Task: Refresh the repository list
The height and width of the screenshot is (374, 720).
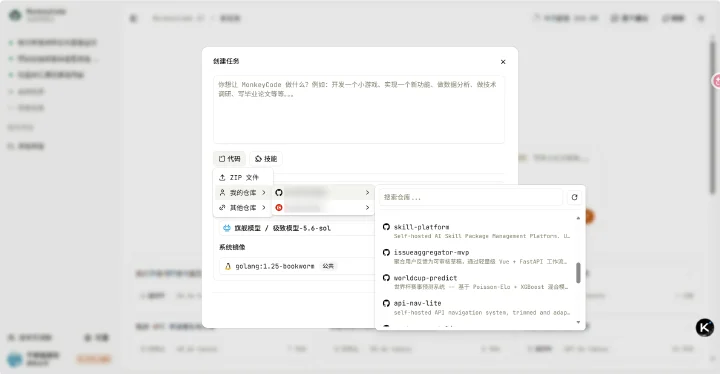Action: [x=574, y=197]
